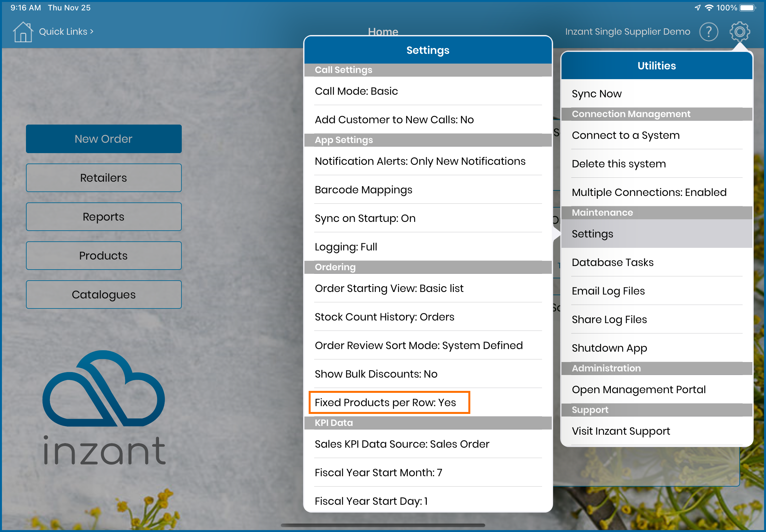Select Share Log Files
The image size is (766, 532).
point(657,320)
